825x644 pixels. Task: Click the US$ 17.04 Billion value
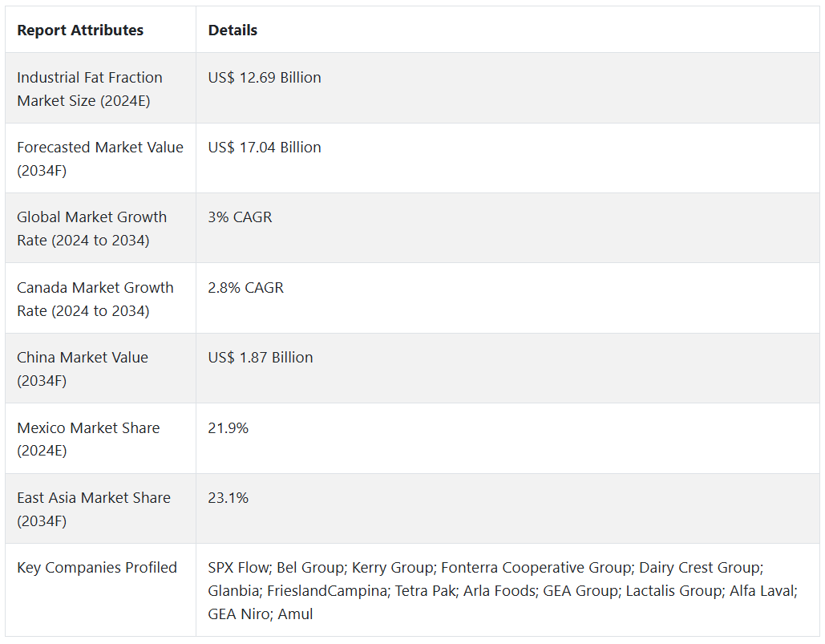tap(265, 148)
